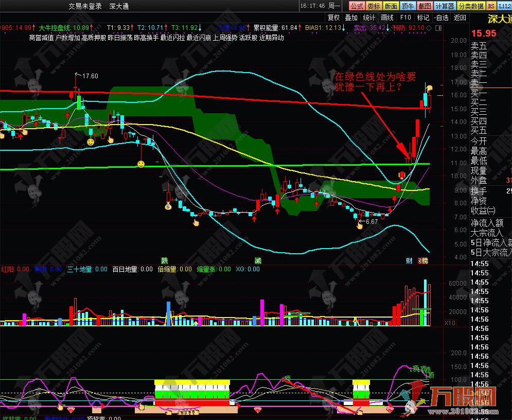Select the 户数增加 tag
Screen dimensions: 512x420
(x=67, y=38)
